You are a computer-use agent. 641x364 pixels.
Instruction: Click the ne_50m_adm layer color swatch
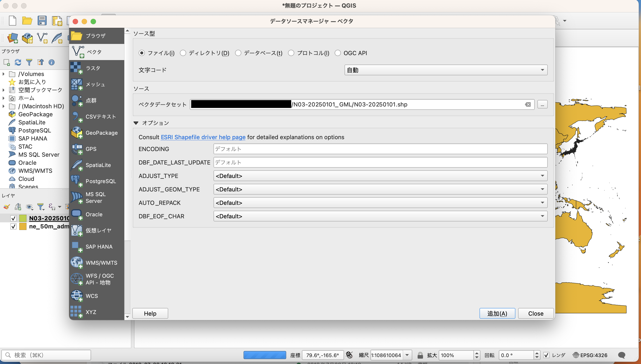click(23, 227)
